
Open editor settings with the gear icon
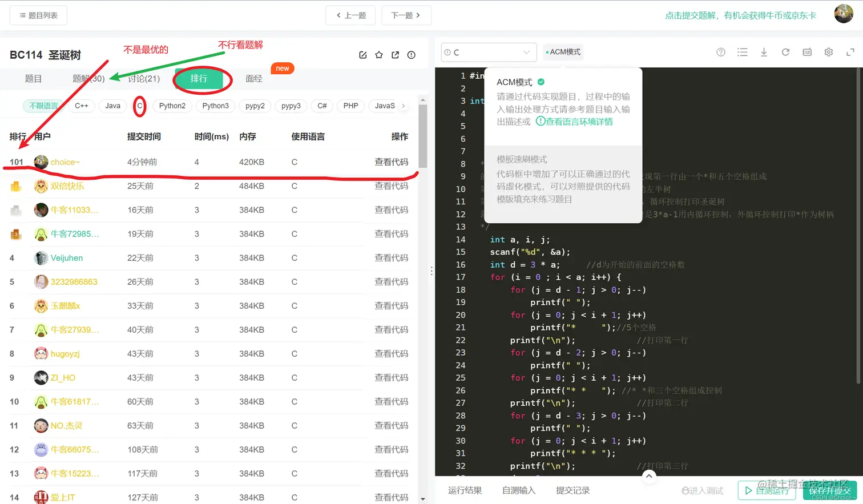[828, 52]
